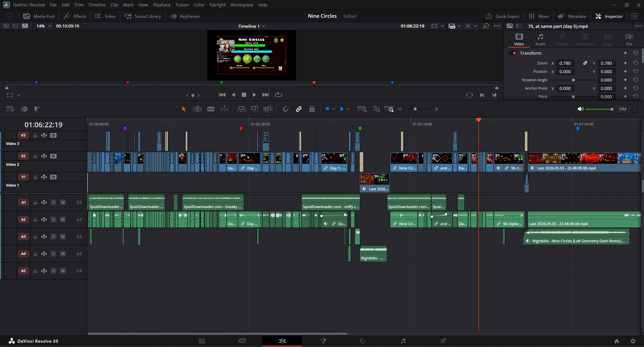The height and width of the screenshot is (347, 644).
Task: Open the Fusion menu
Action: (x=182, y=5)
